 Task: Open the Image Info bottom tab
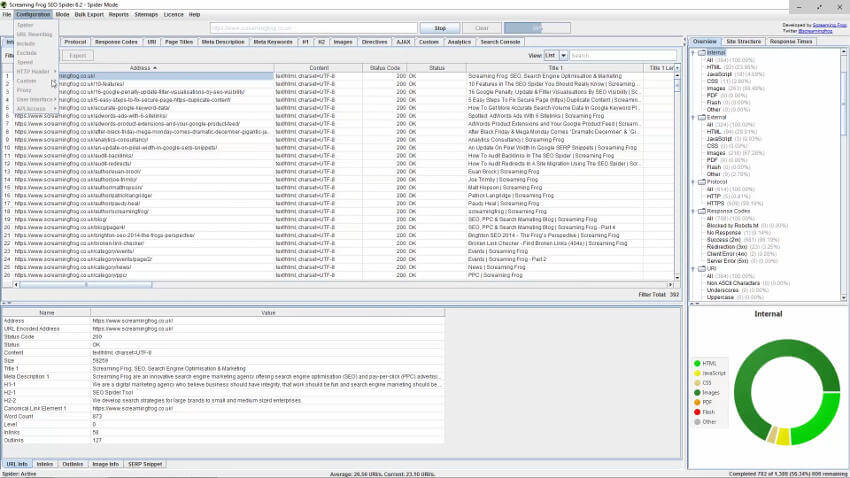click(105, 464)
